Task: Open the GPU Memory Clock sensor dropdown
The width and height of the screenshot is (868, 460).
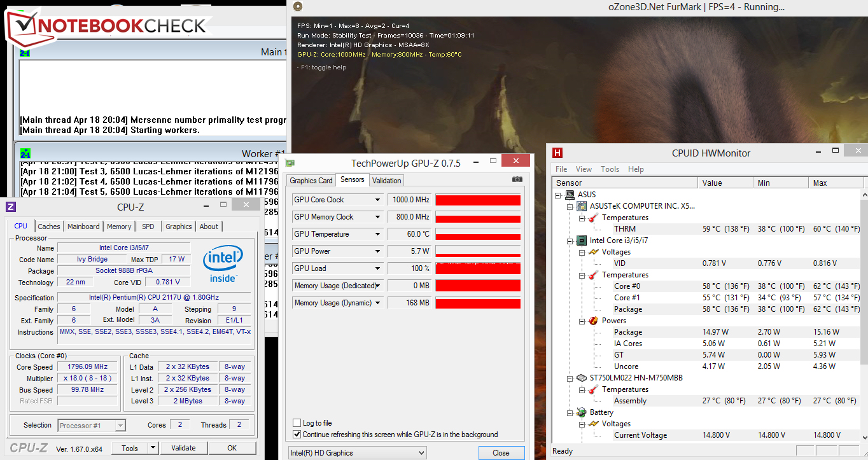Action: (378, 217)
